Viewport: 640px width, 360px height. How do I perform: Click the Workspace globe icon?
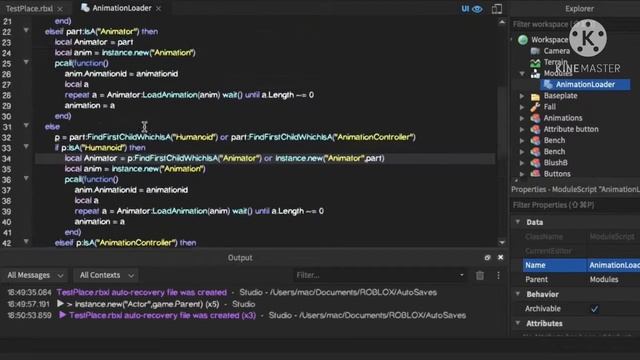(x=523, y=40)
